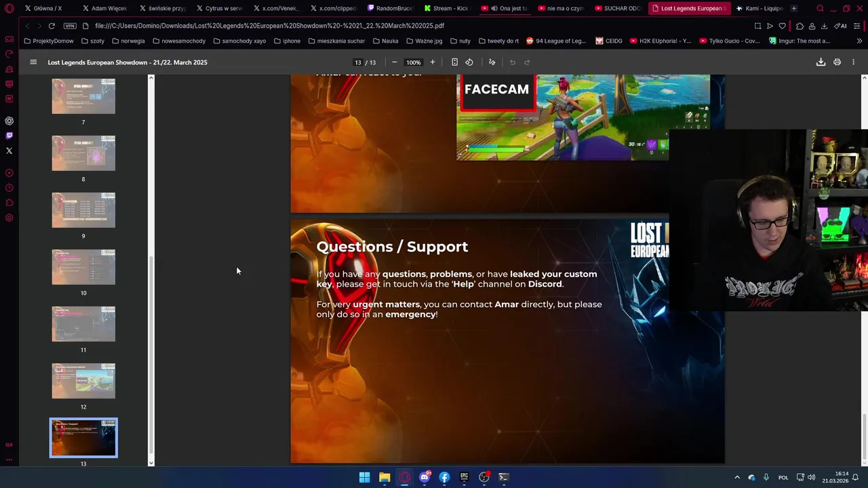Open the Windows Start menu
This screenshot has height=488, width=868.
(x=364, y=477)
